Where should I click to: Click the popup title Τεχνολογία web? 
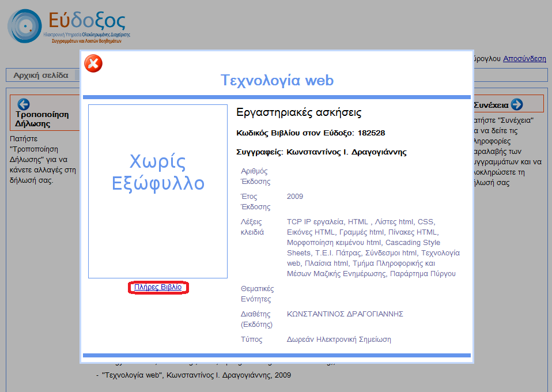[277, 80]
